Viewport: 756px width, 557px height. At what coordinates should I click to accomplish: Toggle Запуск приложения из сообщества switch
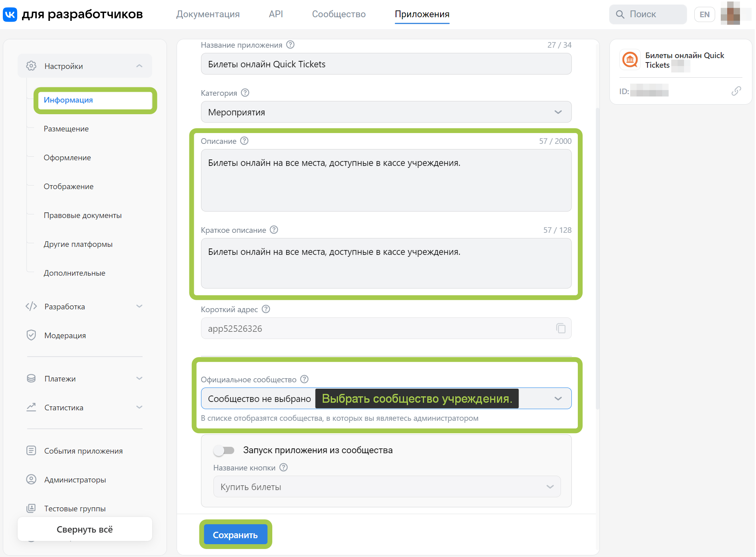[224, 450]
